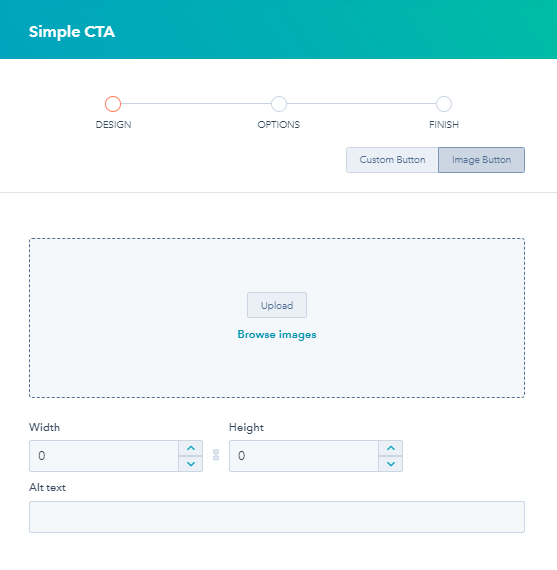Image resolution: width=557 pixels, height=570 pixels.
Task: Click the DESIGN step label
Action: tap(113, 125)
